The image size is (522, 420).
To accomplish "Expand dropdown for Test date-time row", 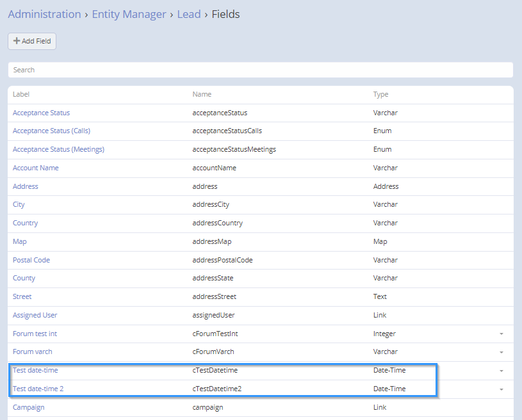I will pyautogui.click(x=501, y=371).
